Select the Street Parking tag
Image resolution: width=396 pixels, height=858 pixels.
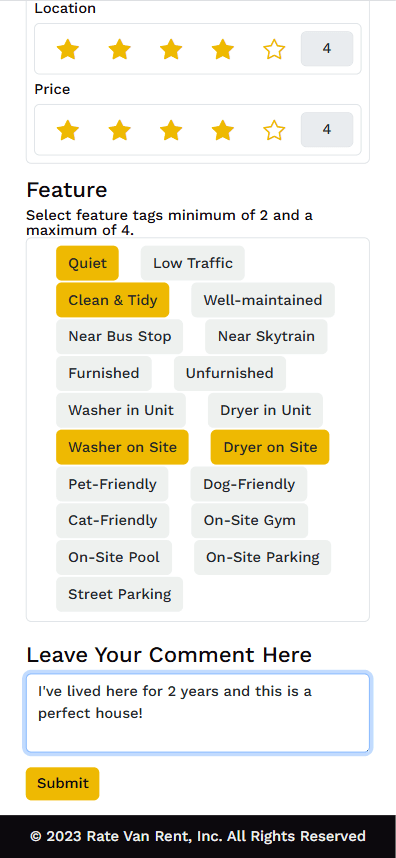120,594
